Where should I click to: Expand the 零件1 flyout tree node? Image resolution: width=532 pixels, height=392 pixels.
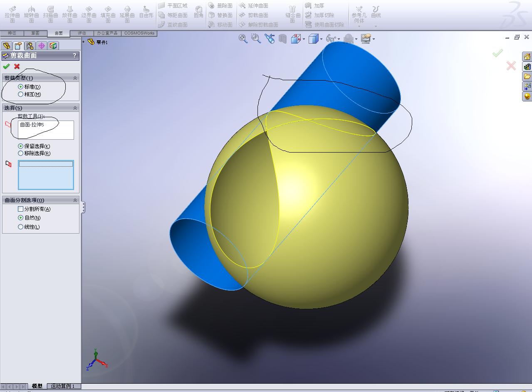(x=84, y=42)
